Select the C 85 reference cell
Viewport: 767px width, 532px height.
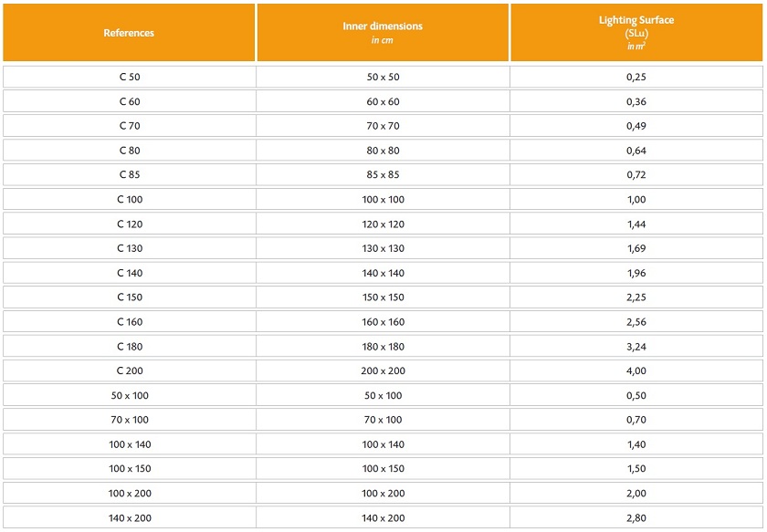pyautogui.click(x=129, y=174)
